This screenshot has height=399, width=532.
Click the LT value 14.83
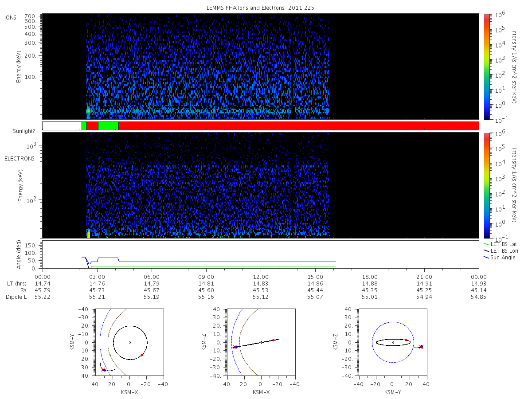tap(261, 284)
